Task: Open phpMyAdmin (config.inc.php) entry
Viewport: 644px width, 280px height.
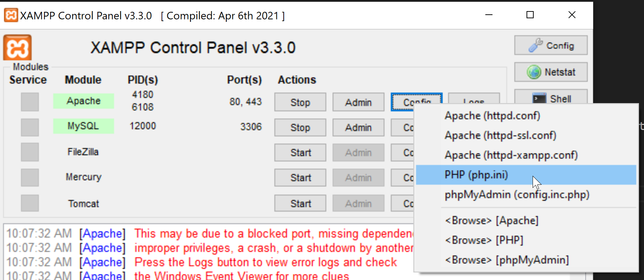Action: point(517,195)
